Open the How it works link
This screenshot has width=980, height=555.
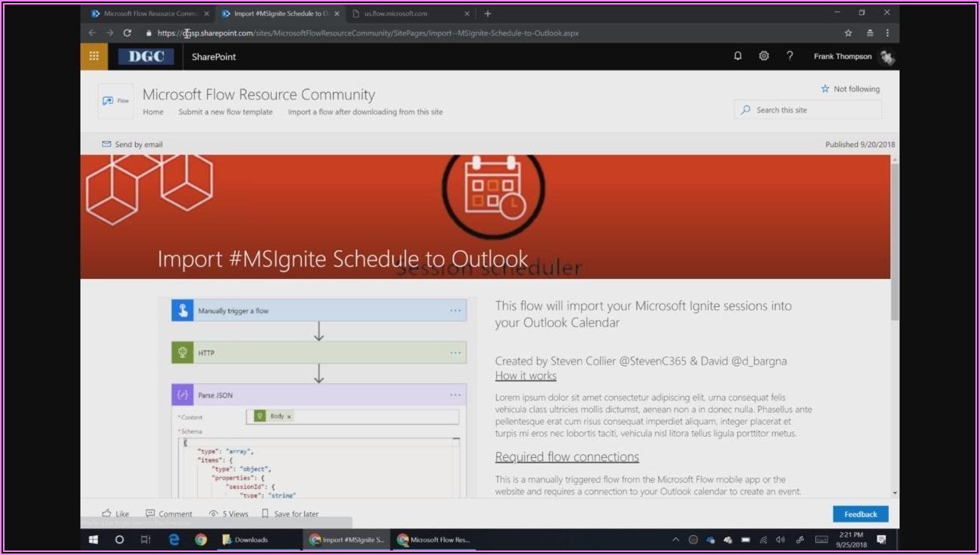526,376
